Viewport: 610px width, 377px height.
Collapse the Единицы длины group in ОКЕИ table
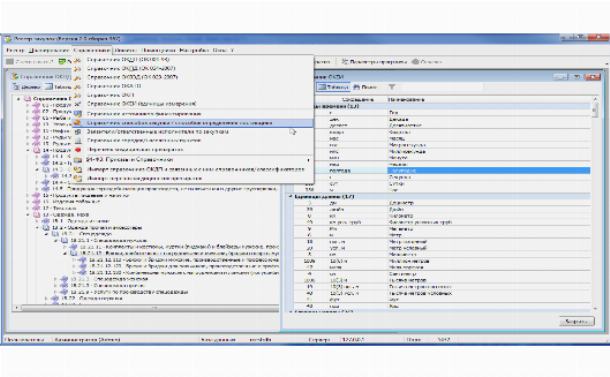click(291, 196)
